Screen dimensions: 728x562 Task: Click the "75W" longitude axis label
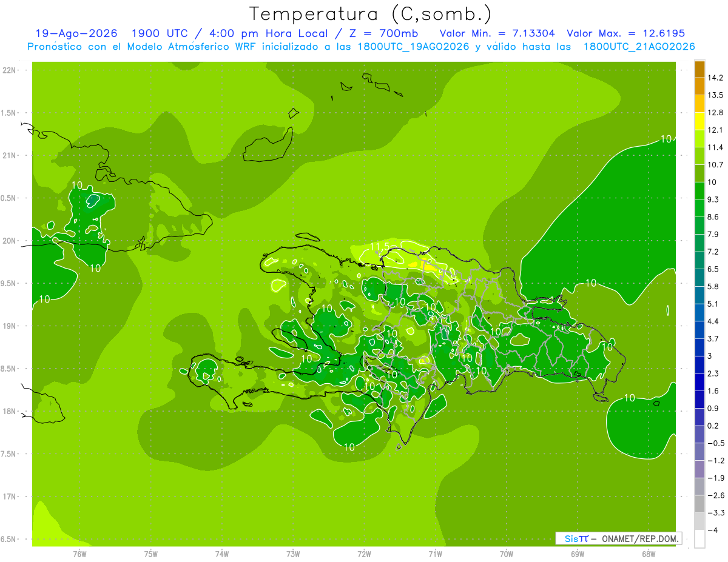pos(151,554)
